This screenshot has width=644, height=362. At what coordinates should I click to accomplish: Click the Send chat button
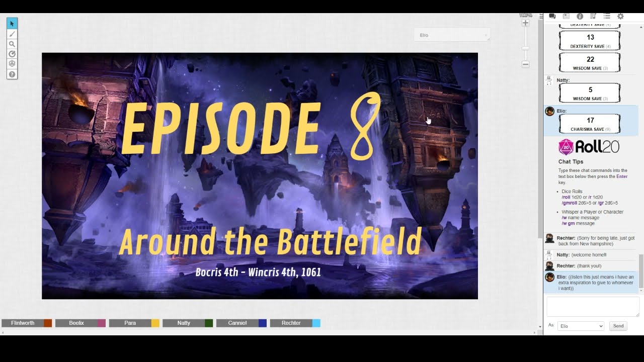tap(618, 326)
